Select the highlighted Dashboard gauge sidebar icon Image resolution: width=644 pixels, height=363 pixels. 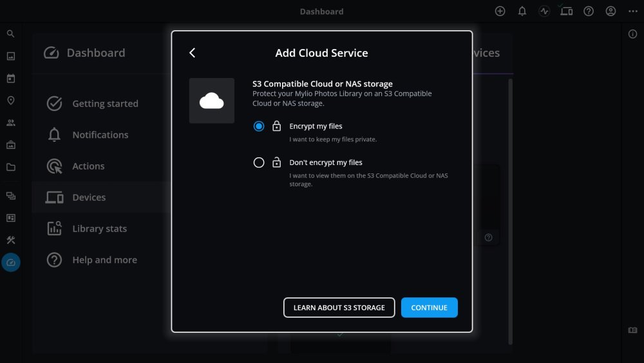coord(11,262)
